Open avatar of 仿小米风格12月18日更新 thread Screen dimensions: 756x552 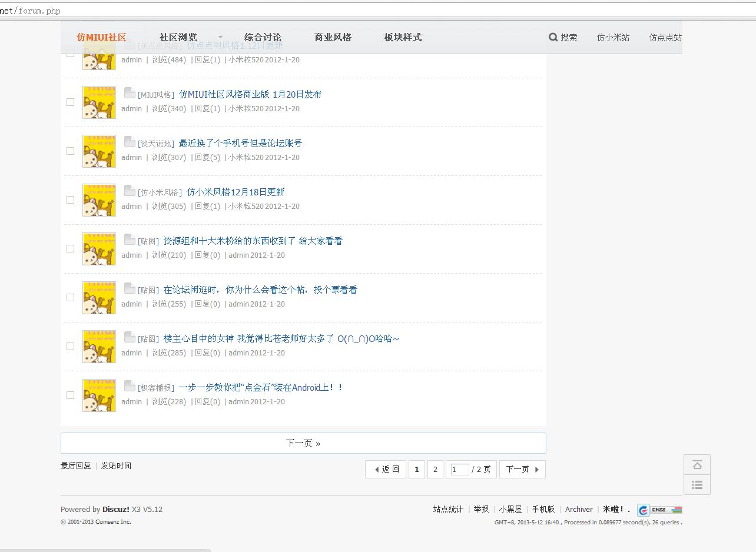(99, 200)
